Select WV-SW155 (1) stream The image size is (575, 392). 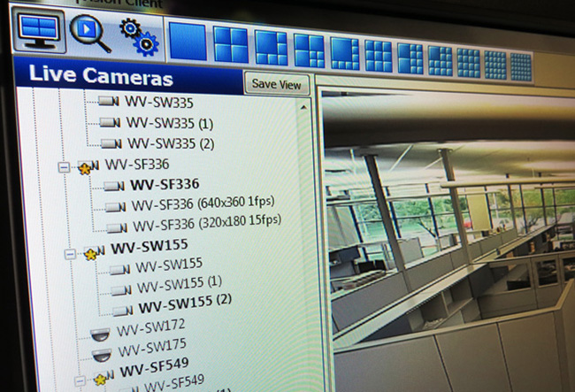point(180,285)
